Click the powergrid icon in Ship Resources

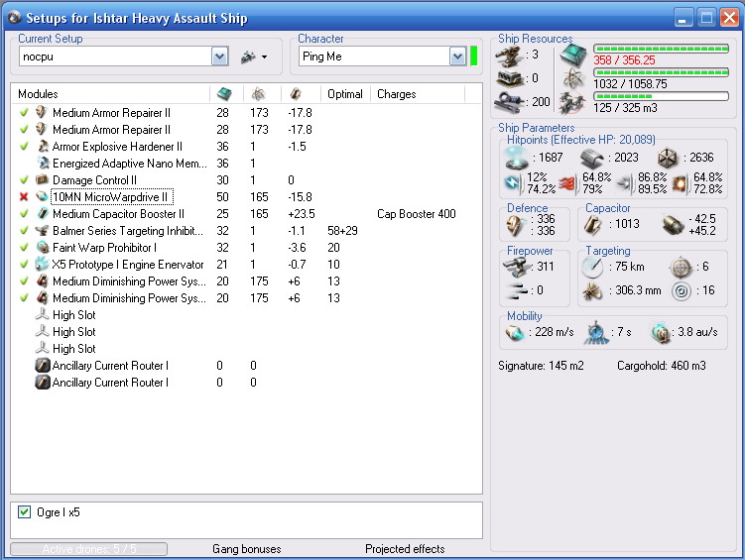(x=573, y=78)
